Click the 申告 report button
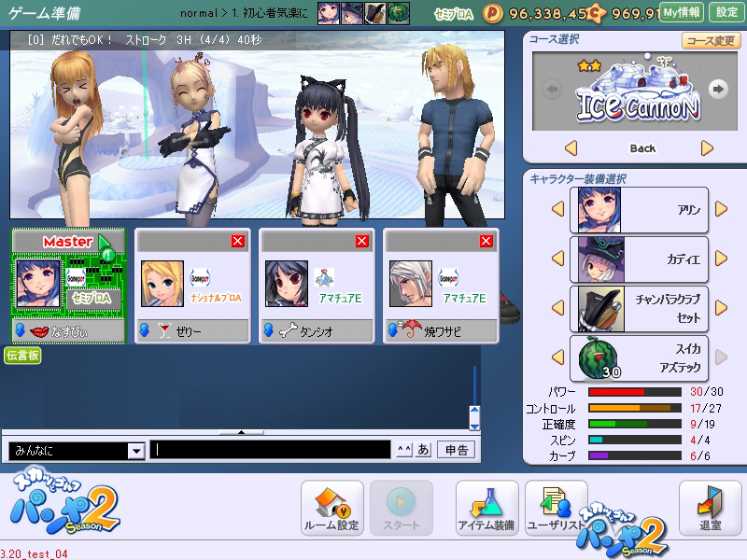The height and width of the screenshot is (560, 747). (x=455, y=450)
